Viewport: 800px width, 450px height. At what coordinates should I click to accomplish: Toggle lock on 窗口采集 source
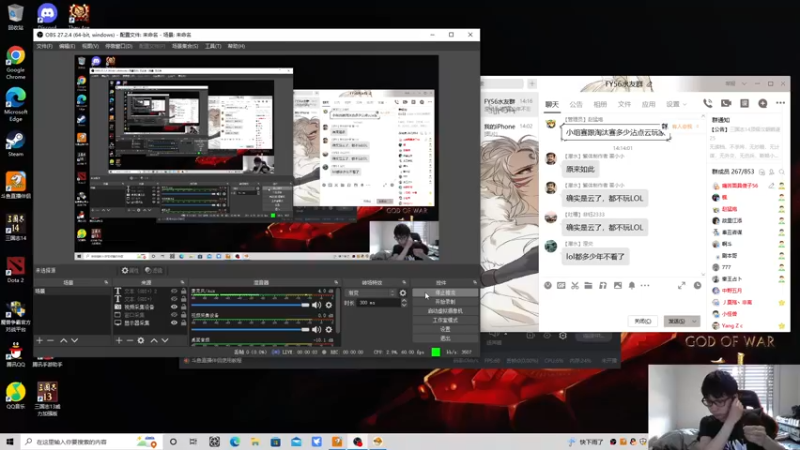pos(184,315)
